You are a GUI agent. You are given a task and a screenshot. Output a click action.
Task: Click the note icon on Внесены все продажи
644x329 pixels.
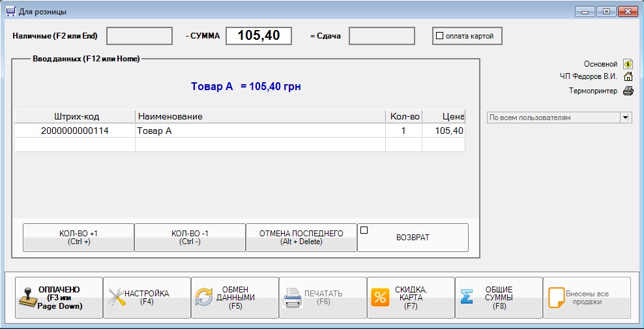click(555, 298)
